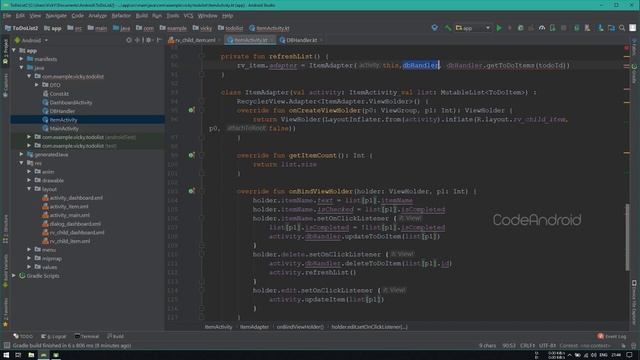Collapse the layout folder

click(x=29, y=189)
